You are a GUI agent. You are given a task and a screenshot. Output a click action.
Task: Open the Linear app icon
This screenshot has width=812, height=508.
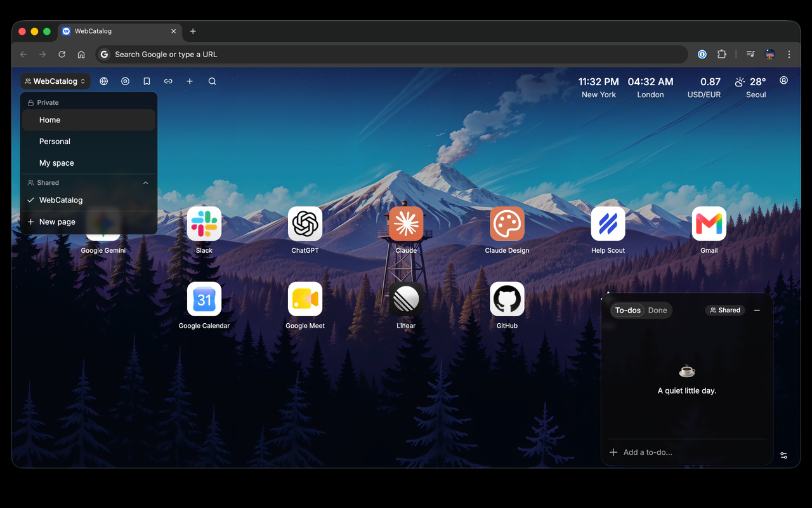point(406,299)
